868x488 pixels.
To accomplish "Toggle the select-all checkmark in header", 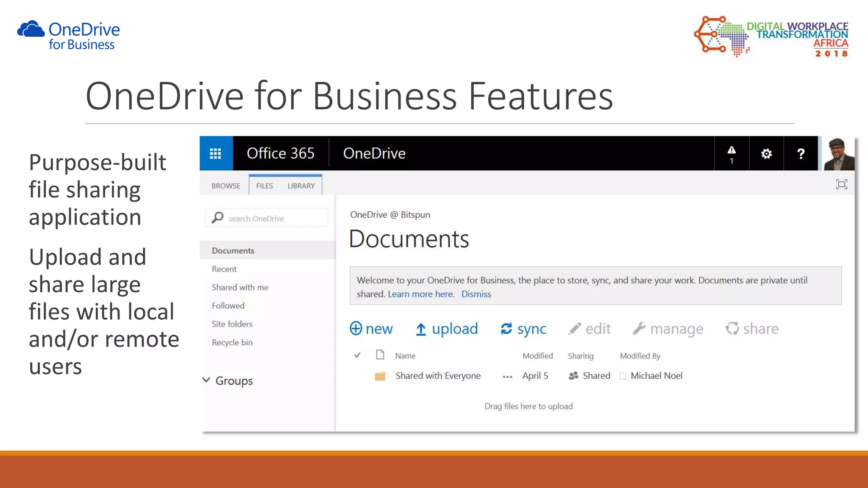I will pyautogui.click(x=357, y=355).
